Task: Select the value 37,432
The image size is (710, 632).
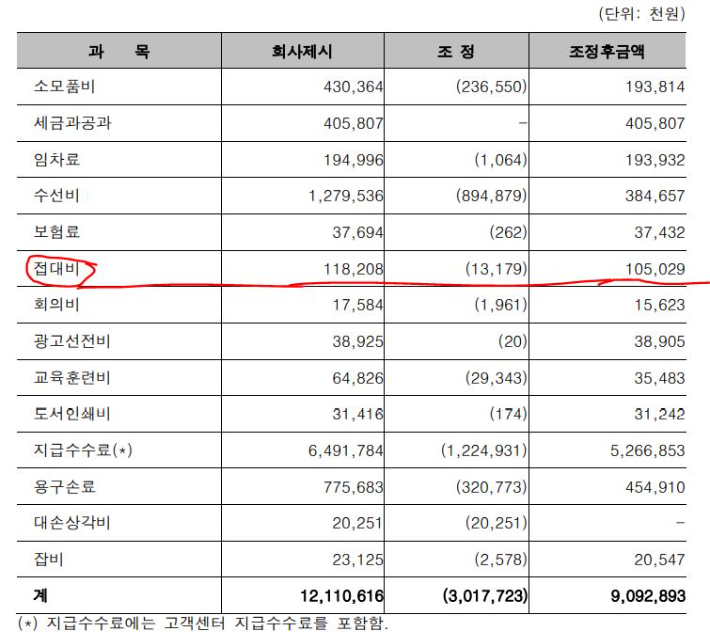Action: [x=659, y=232]
